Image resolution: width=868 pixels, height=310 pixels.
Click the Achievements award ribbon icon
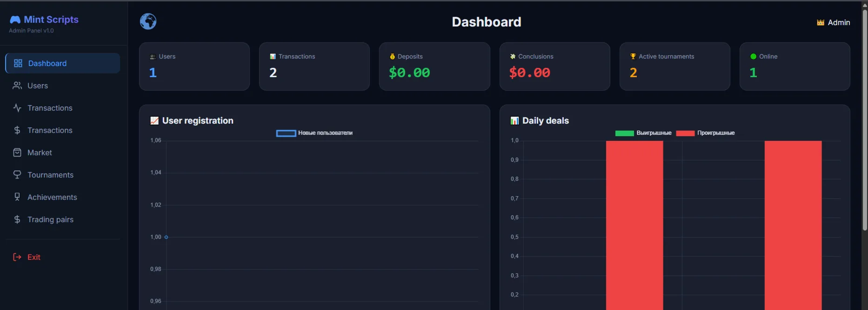17,197
